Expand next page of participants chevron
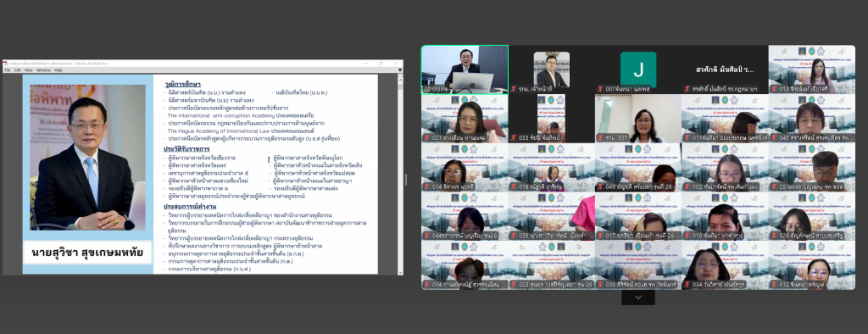This screenshot has width=868, height=334. coord(637,298)
